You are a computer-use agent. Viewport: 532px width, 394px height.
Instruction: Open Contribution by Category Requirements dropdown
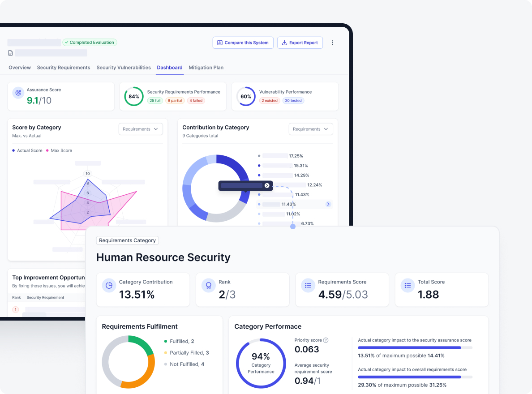coord(311,129)
